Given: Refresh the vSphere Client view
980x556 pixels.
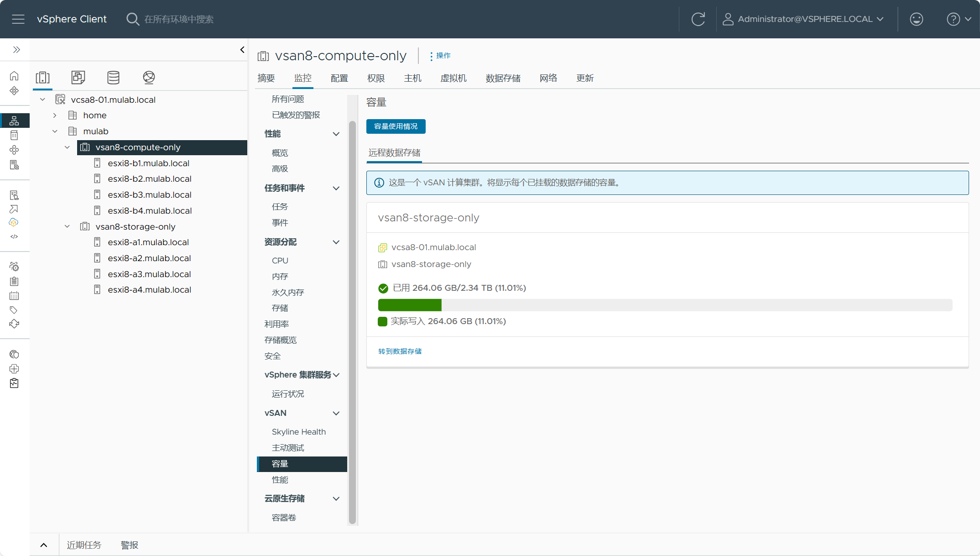Looking at the screenshot, I should point(698,19).
